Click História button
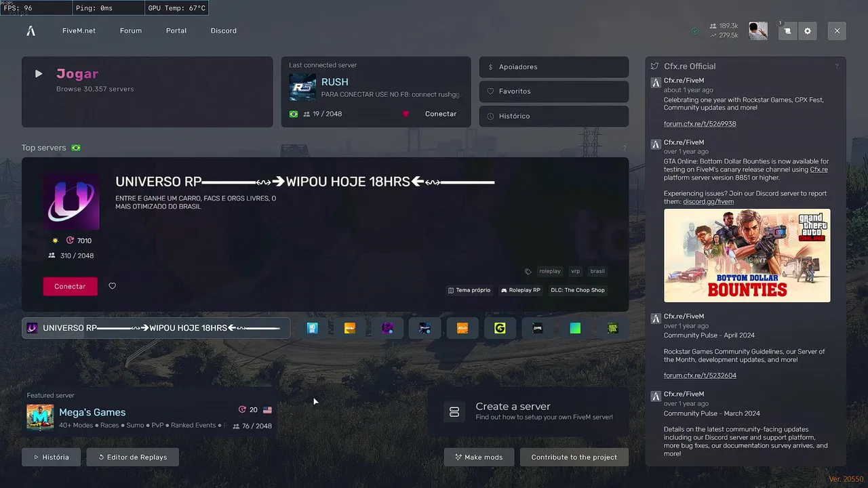Viewport: 868px width, 488px height. (51, 457)
